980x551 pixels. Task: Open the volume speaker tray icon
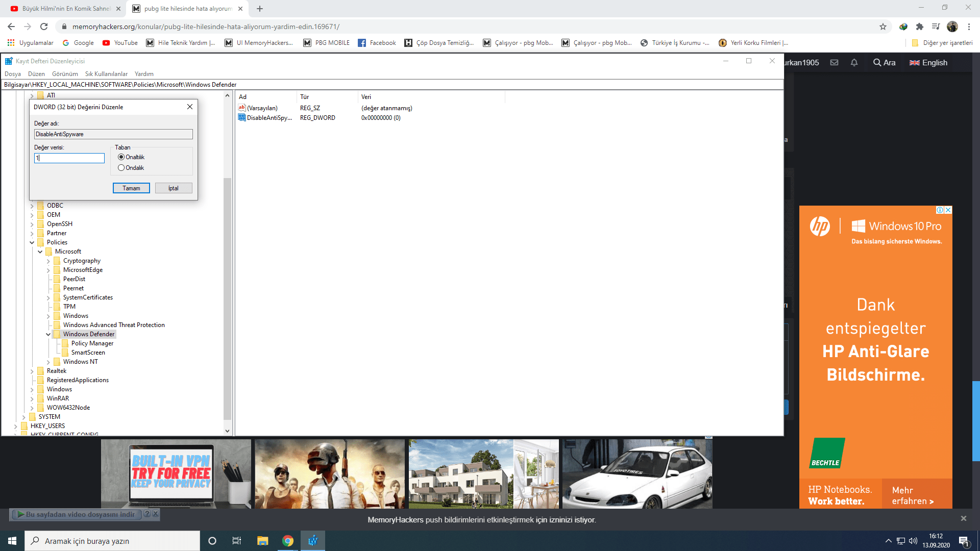(x=913, y=541)
